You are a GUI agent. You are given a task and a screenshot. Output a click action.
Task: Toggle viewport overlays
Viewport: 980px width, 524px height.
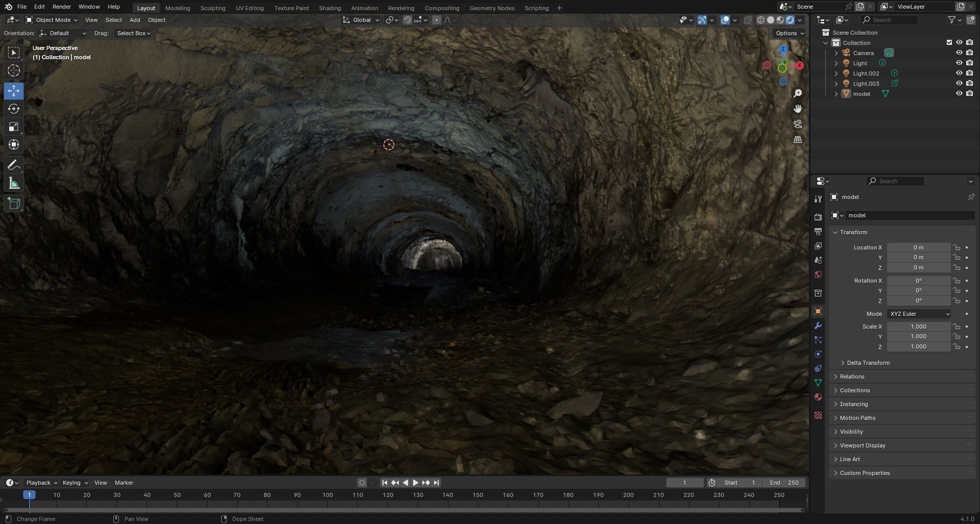click(x=725, y=20)
